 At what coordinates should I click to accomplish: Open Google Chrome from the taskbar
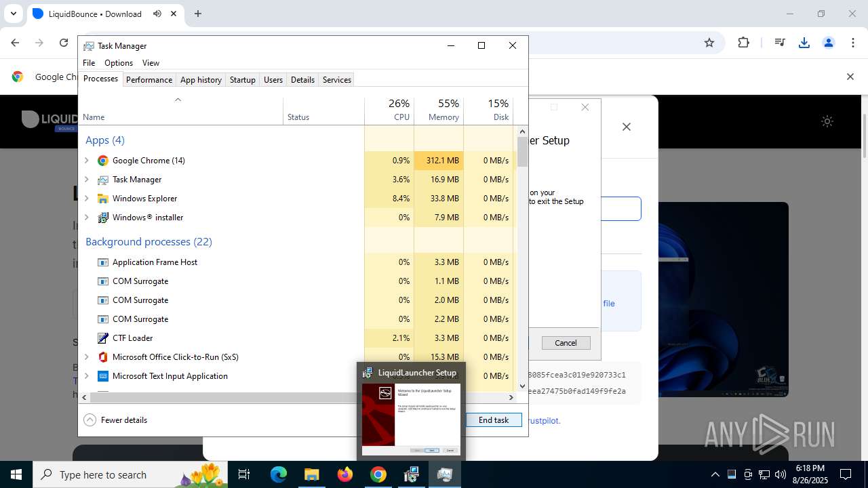pos(378,474)
